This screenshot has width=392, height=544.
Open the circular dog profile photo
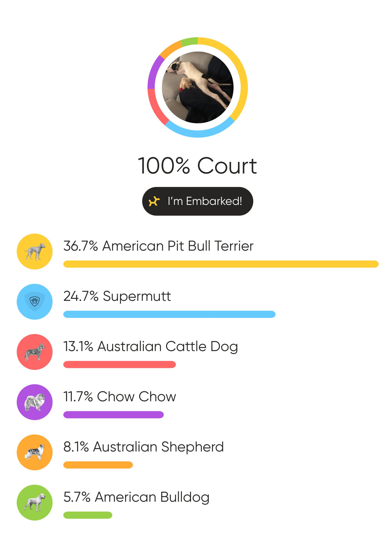click(197, 87)
